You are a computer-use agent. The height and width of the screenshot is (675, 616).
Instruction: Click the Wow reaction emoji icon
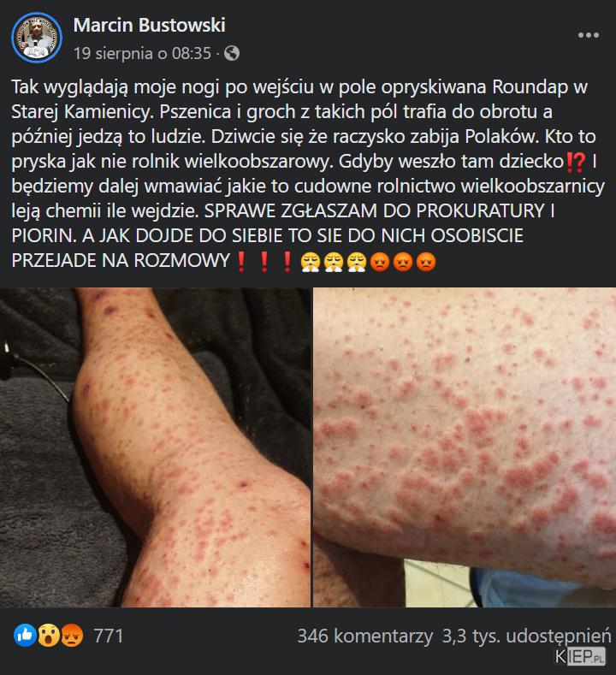click(48, 636)
